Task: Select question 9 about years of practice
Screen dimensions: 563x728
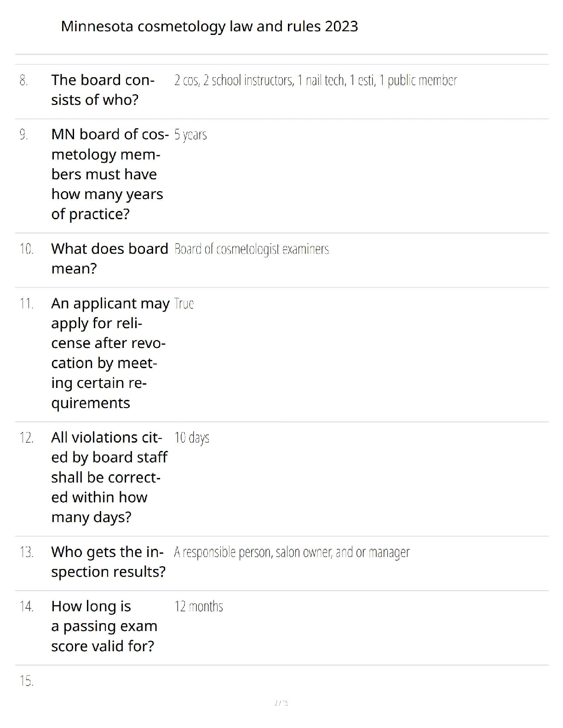Action: coord(110,174)
